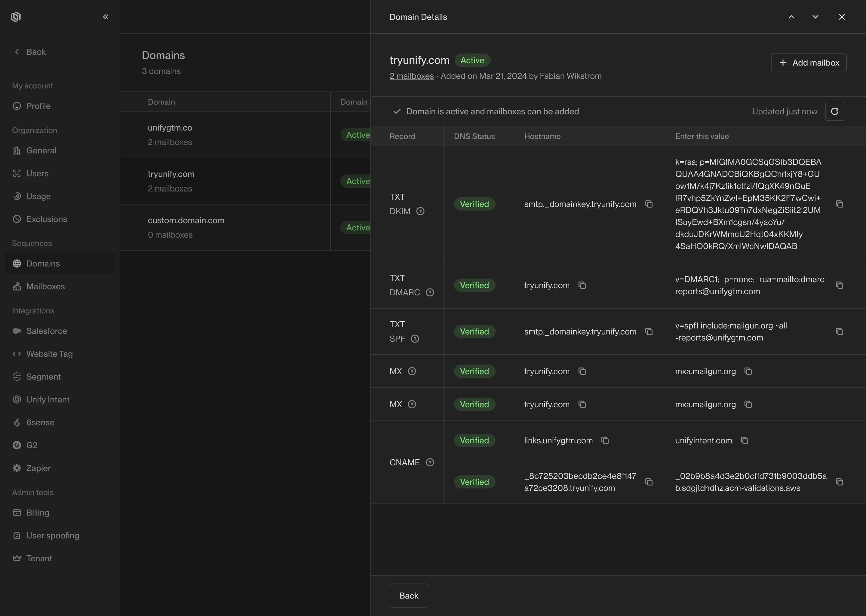The image size is (866, 616).
Task: Copy the DMARC v=DMARC1 value
Action: click(840, 285)
